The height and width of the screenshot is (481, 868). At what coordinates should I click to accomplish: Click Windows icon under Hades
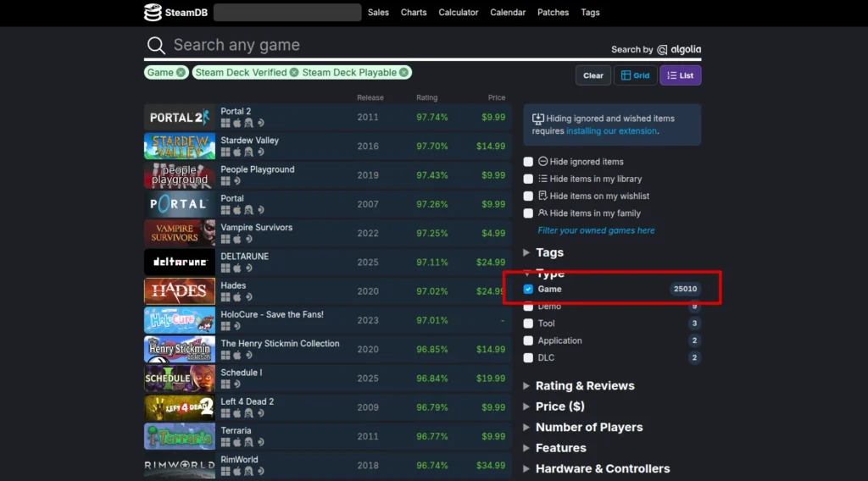pyautogui.click(x=225, y=297)
